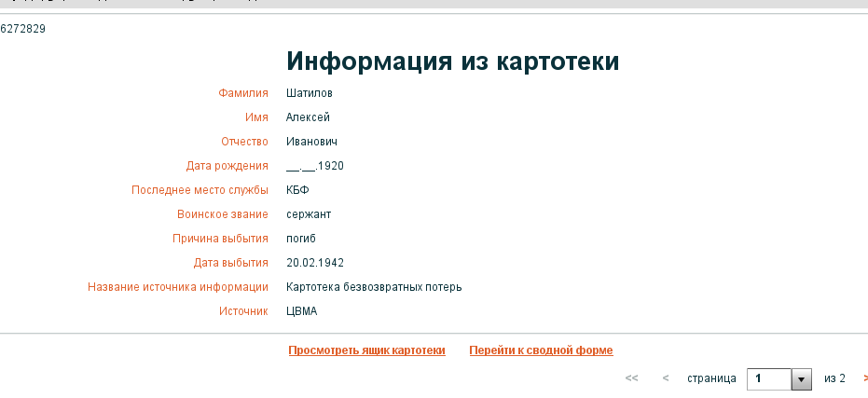Click the 'из 2' total pages text
This screenshot has height=398, width=868.
point(834,378)
